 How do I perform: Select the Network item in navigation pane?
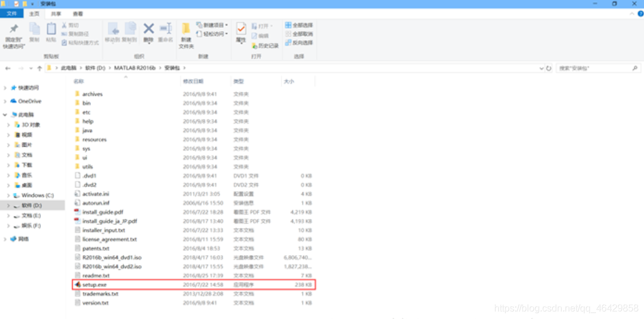(20, 239)
